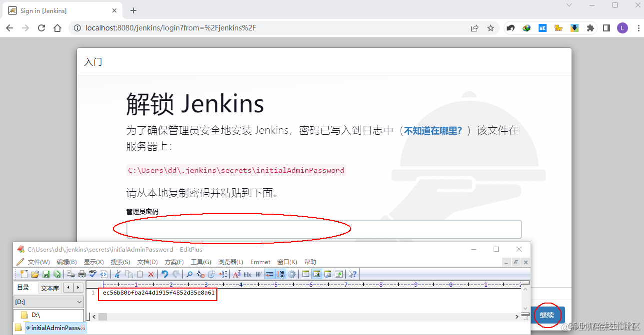Click the Undo arrow in EditPlus toolbar
Viewport: 644px width, 335px height.
click(165, 274)
